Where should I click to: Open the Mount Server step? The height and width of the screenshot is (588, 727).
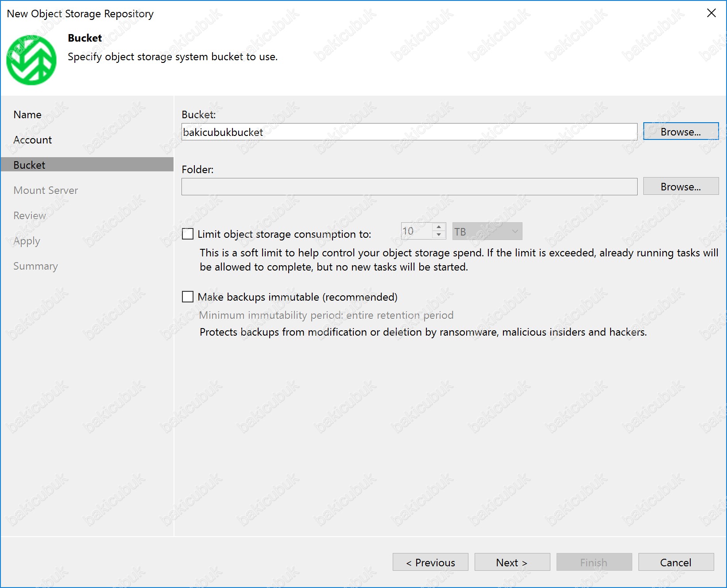(46, 190)
